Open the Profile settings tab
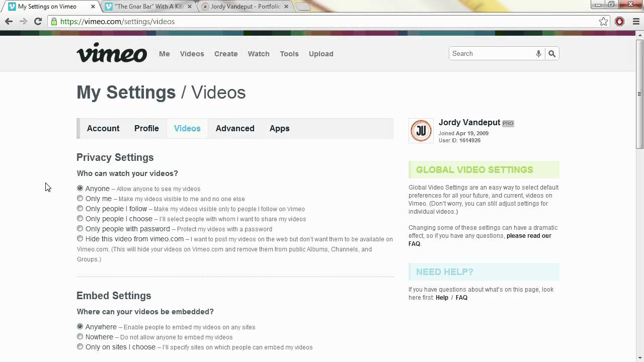This screenshot has height=362, width=644. 146,128
